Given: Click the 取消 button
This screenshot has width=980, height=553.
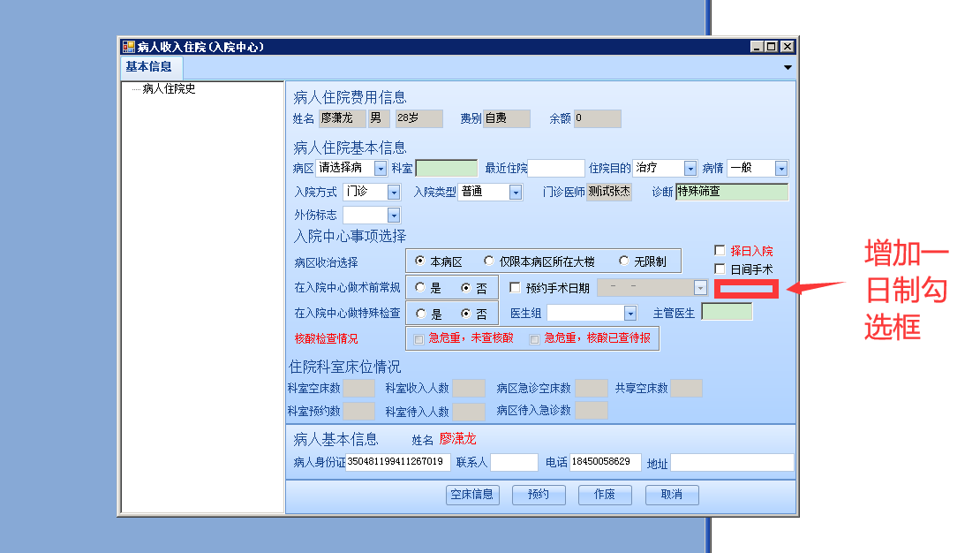Looking at the screenshot, I should pos(672,495).
